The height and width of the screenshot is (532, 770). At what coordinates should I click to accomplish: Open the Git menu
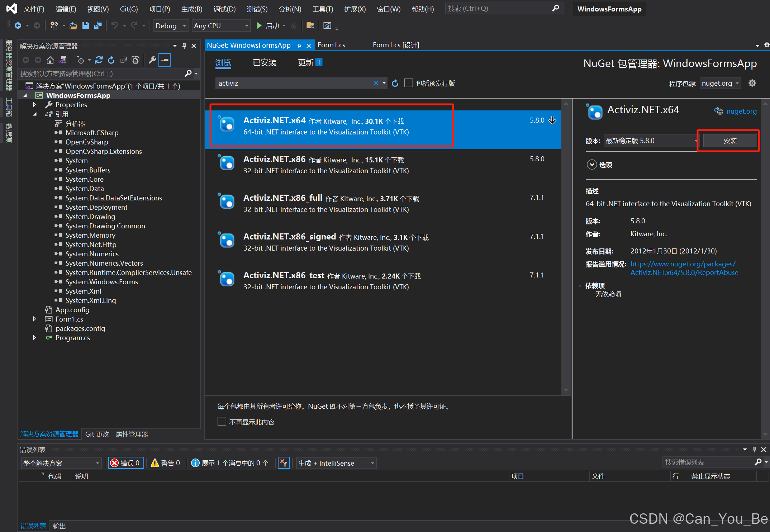(x=128, y=9)
